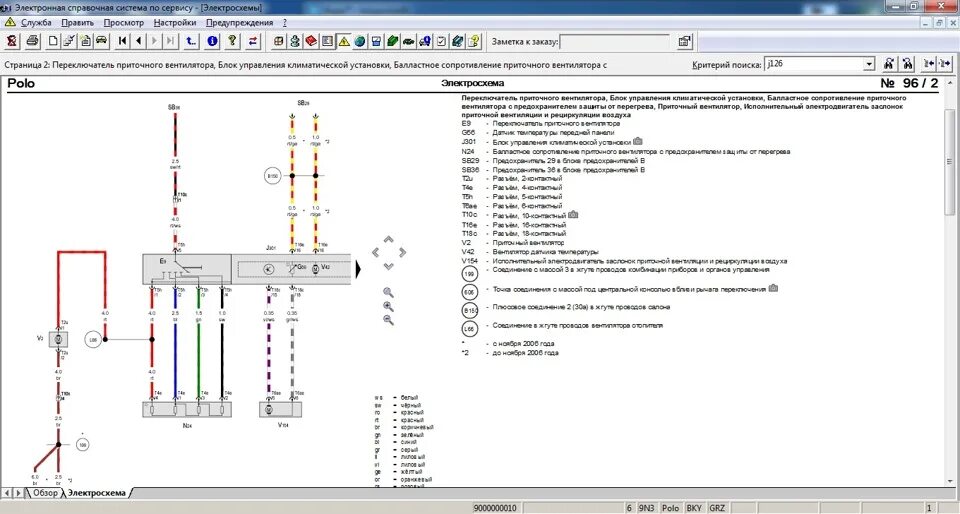Pan diagram left arrow

pos(375,251)
